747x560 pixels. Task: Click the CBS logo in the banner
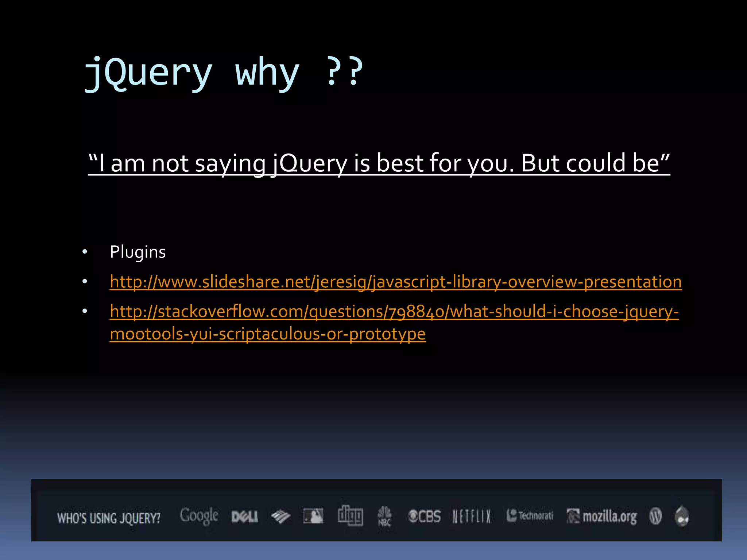pos(424,516)
